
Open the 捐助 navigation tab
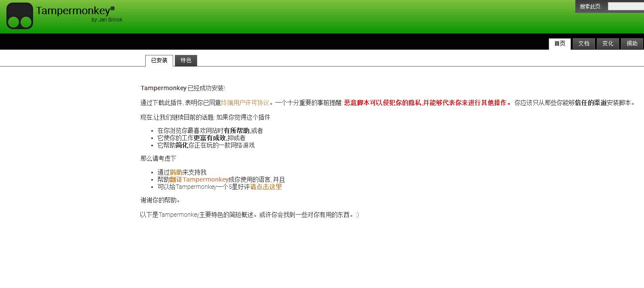[x=632, y=44]
